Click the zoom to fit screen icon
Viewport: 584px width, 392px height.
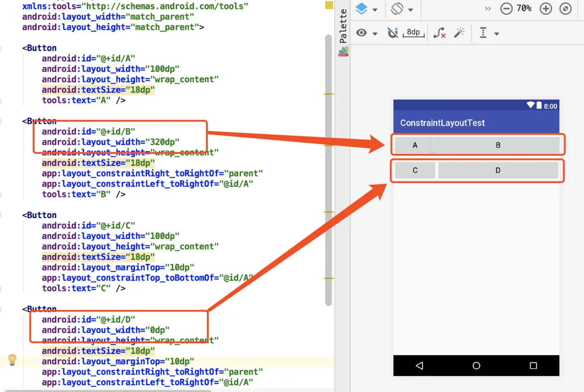[x=566, y=8]
